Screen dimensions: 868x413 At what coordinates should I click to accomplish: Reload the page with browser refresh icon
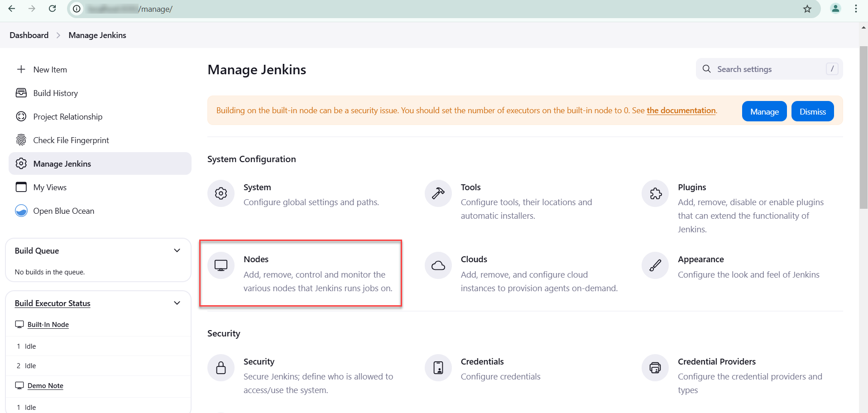(x=53, y=9)
